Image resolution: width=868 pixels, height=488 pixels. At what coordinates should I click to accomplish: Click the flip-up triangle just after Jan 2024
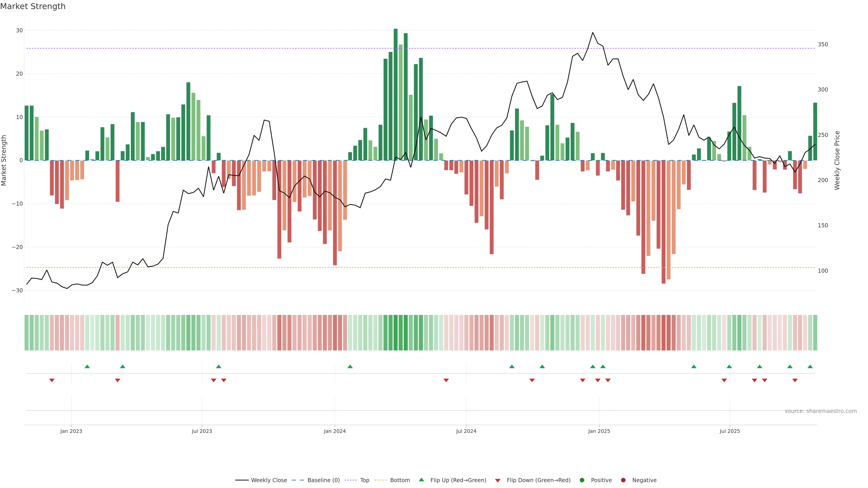tap(350, 366)
